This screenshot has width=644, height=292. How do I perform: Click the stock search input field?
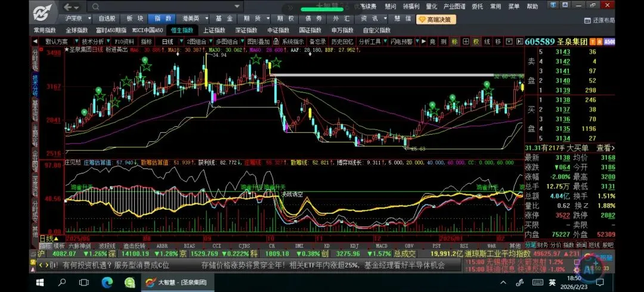pos(166,7)
